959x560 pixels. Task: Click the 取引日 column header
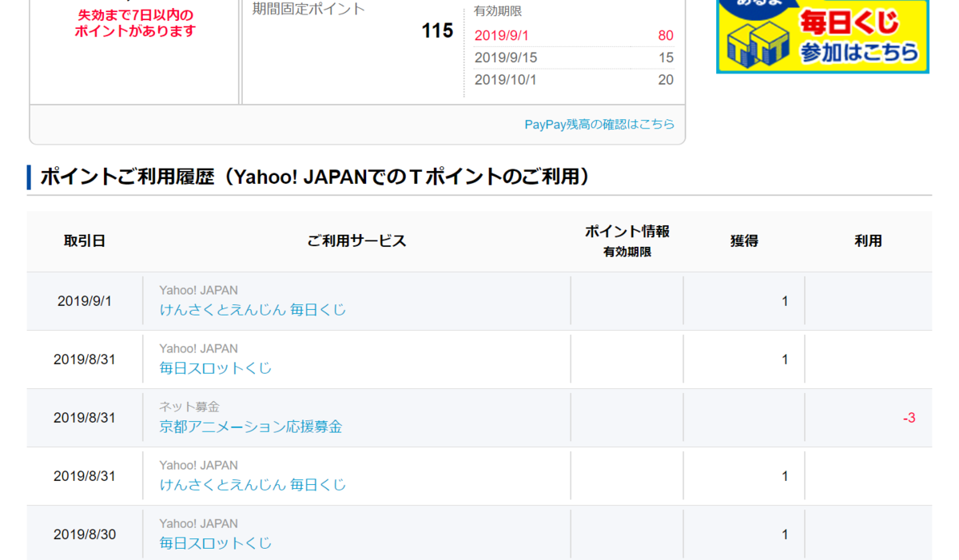(85, 241)
